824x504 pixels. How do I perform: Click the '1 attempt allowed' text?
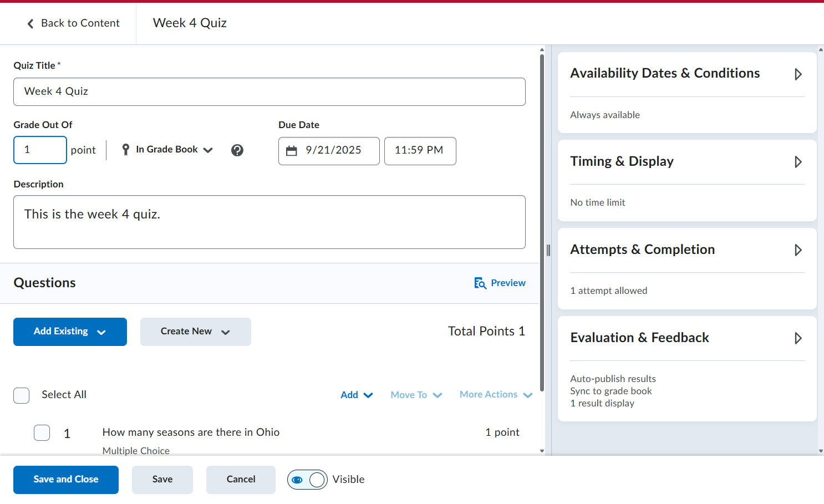pos(609,291)
